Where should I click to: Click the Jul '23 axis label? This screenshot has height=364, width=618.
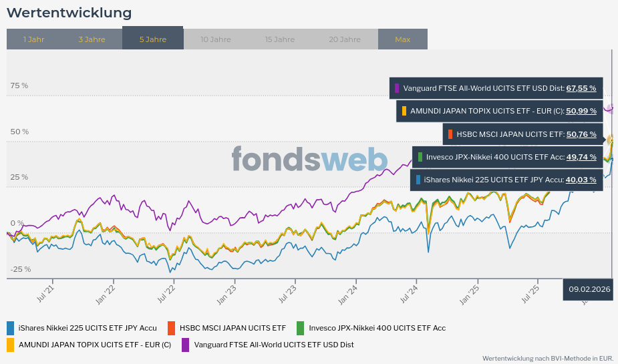288,294
